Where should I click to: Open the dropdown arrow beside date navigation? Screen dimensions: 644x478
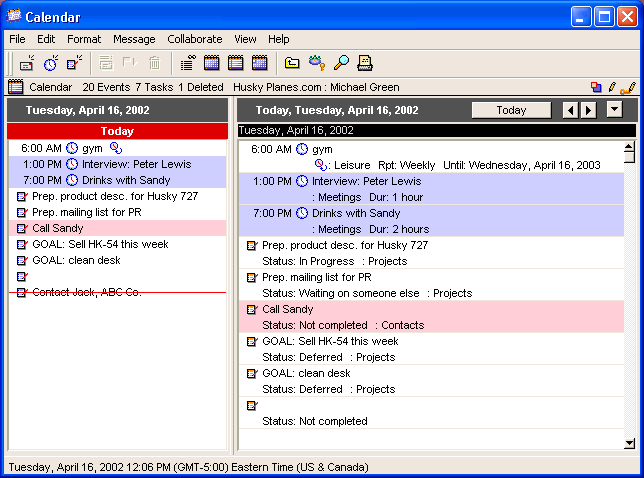[614, 110]
